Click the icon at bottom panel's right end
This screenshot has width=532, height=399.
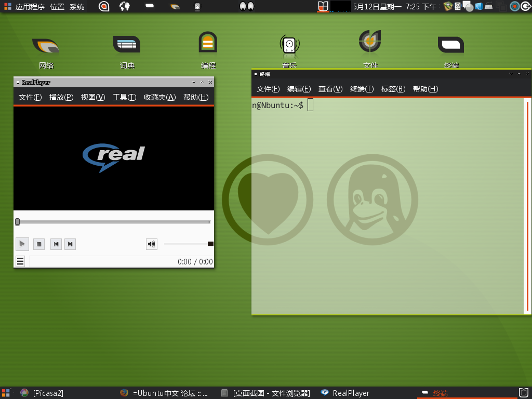point(524,393)
